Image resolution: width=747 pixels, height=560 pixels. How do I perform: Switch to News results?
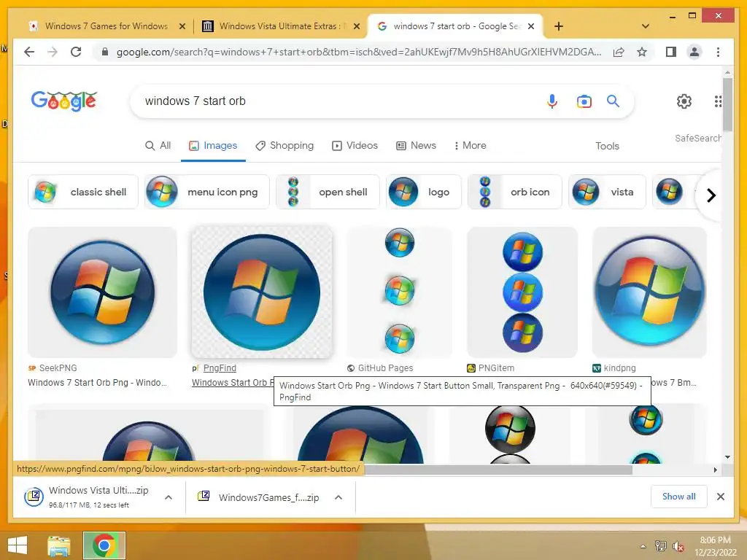click(416, 145)
